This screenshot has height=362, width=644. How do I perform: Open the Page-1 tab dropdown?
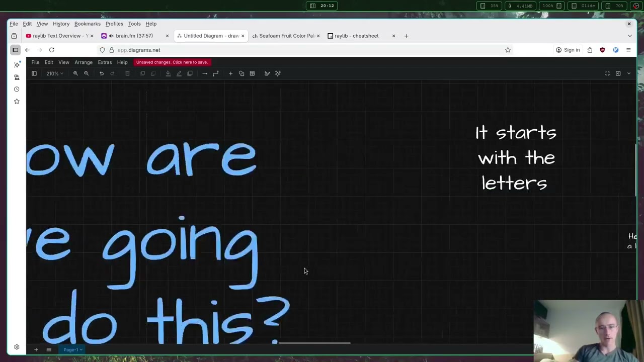pos(73,349)
